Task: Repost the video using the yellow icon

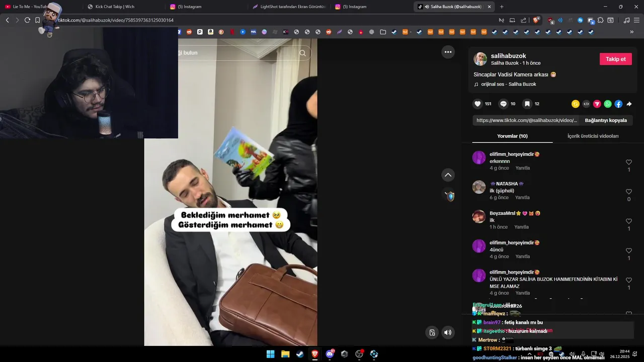Action: tap(576, 104)
